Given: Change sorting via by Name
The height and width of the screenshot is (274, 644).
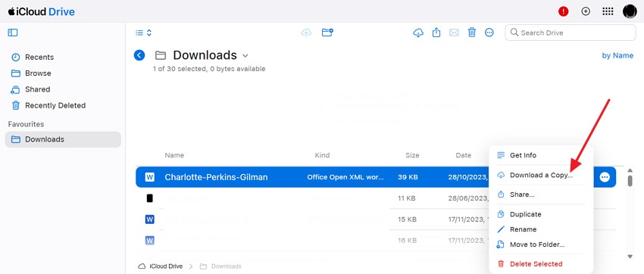Looking at the screenshot, I should tap(617, 55).
